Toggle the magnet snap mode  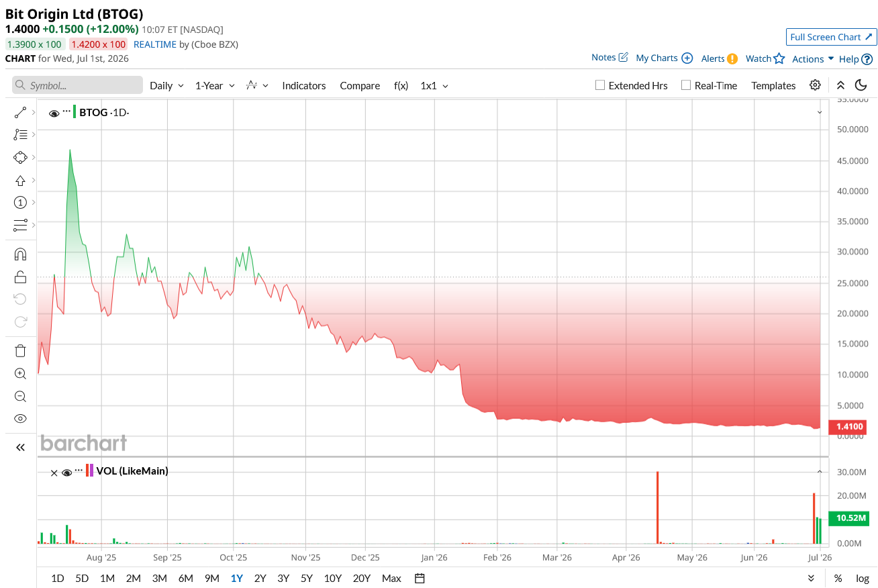tap(20, 254)
